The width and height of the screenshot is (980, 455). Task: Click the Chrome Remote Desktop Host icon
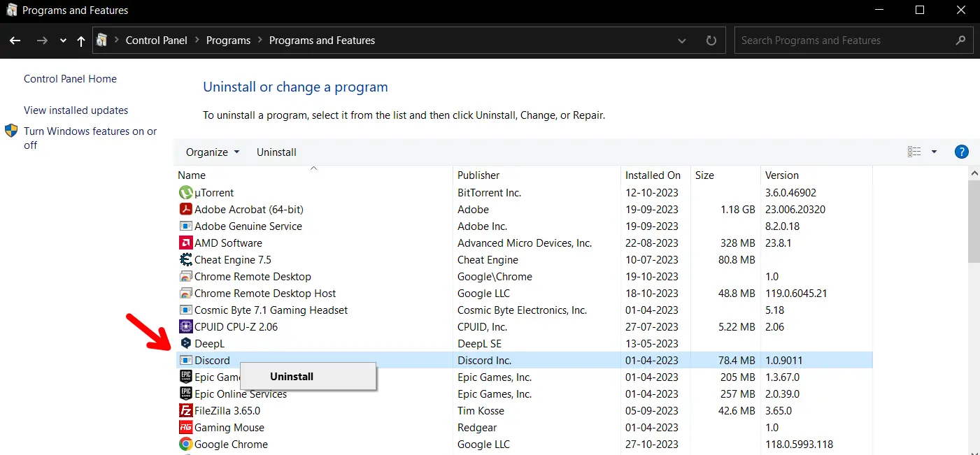click(185, 293)
